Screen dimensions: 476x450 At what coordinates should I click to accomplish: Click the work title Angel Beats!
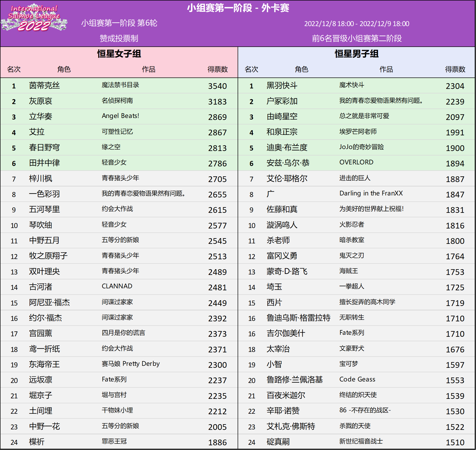tap(120, 116)
